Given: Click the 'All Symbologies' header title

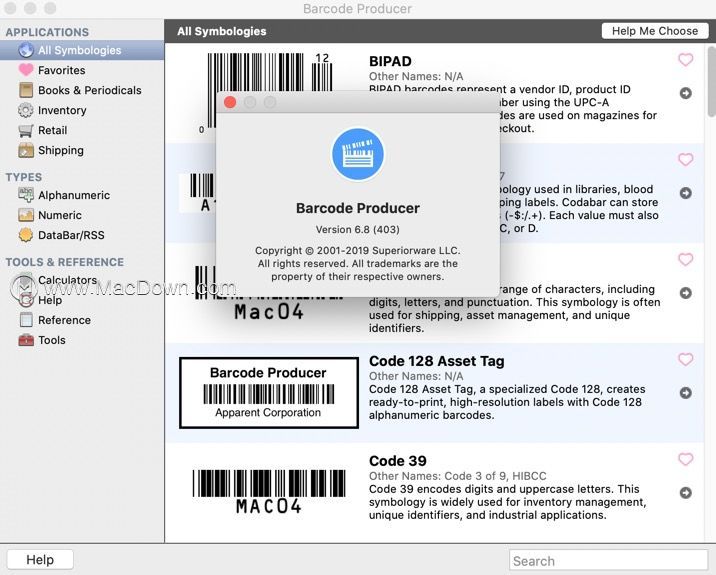Looking at the screenshot, I should pos(221,32).
